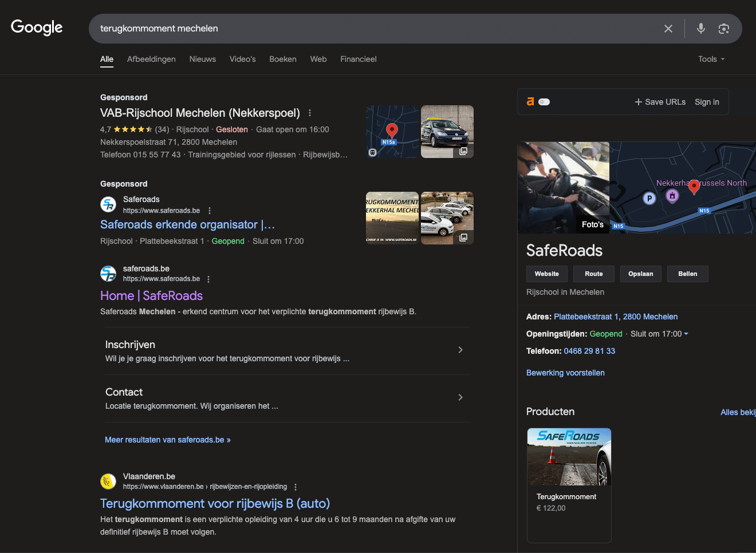Screen dimensions: 756x553
Task: Click phone number 0468 29 81 33
Action: click(589, 351)
